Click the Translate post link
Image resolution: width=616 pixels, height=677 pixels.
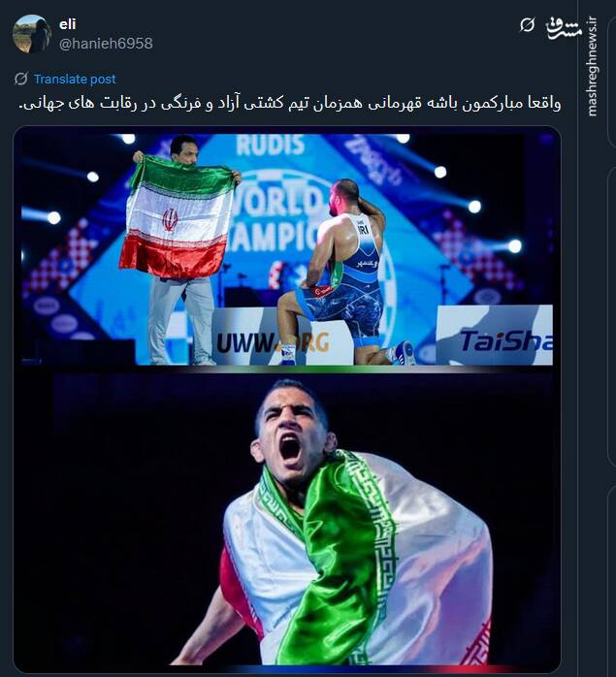pyautogui.click(x=75, y=79)
